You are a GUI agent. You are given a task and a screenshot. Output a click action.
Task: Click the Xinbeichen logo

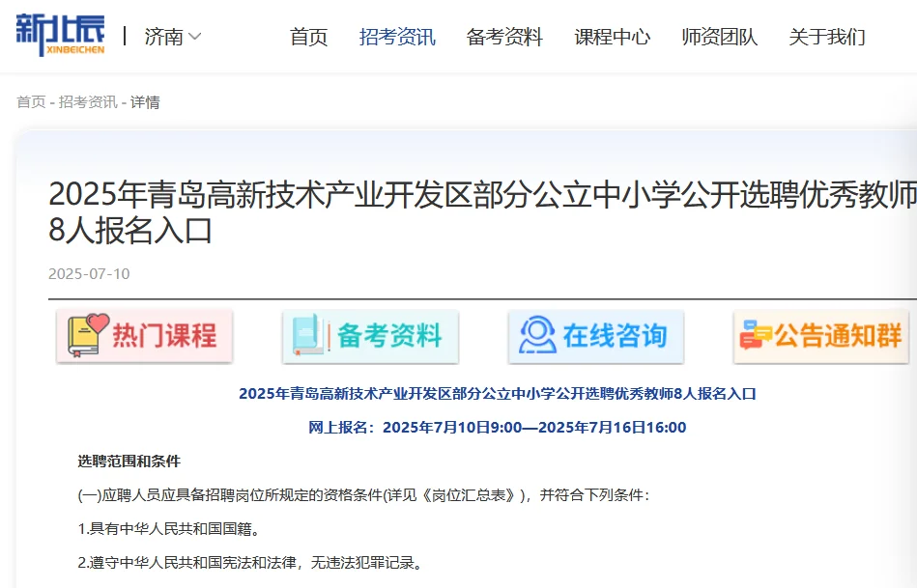(60, 35)
